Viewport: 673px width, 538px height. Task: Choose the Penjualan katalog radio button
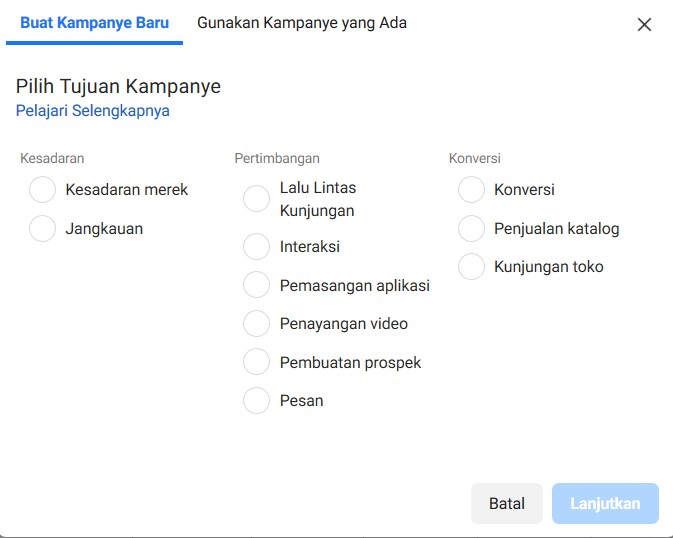[x=471, y=228]
